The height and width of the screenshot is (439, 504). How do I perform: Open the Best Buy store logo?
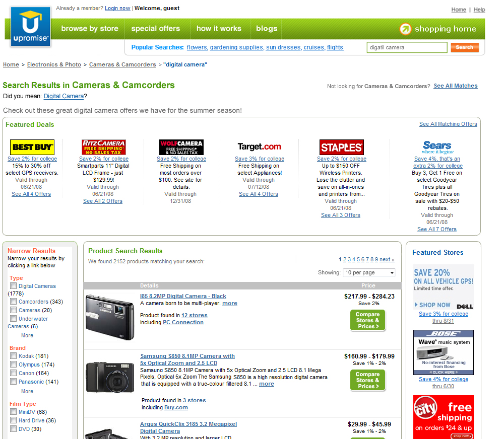pos(32,147)
